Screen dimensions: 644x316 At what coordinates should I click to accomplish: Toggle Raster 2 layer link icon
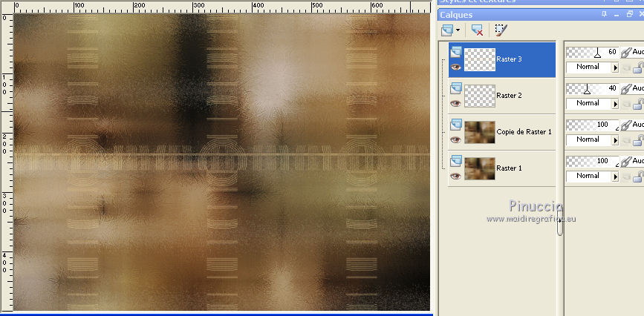[626, 89]
